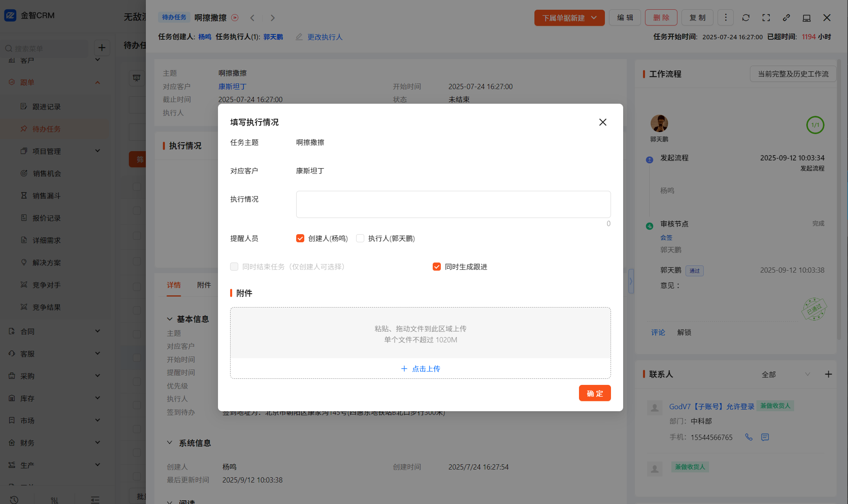Viewport: 848px width, 504px height.
Task: Click the message icon beside phone number
Action: point(765,437)
